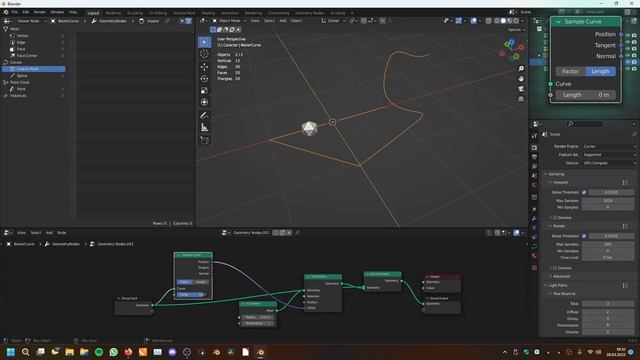This screenshot has height=360, width=640.
Task: Enable Viewport Denoise checkbox
Action: point(555,218)
